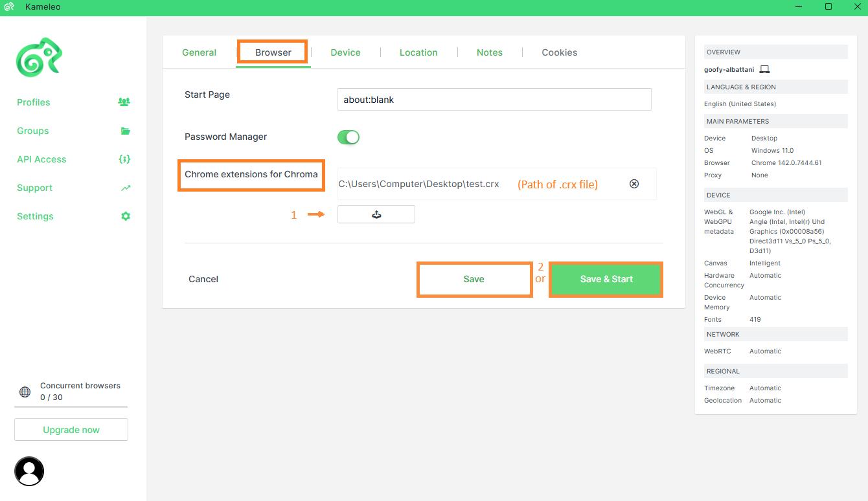The height and width of the screenshot is (501, 868).
Task: Click the Password Manager field label
Action: point(226,137)
